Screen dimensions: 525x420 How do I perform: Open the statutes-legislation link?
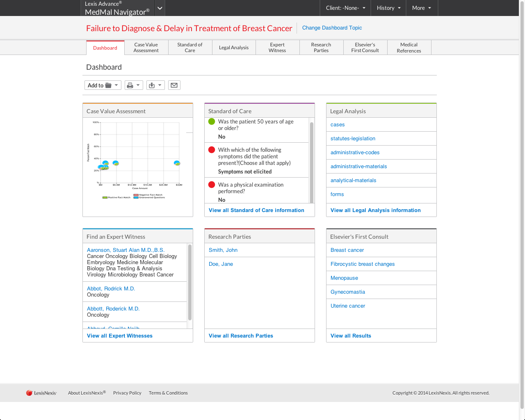[353, 139]
